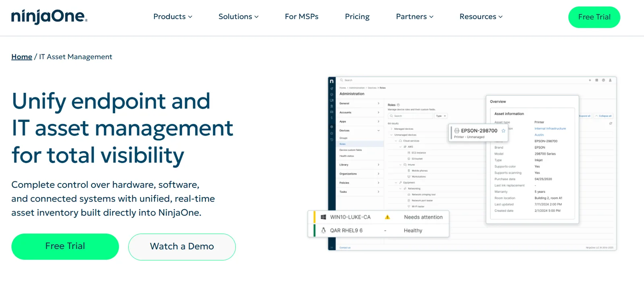
Task: Click the Search field under Roles
Action: (x=411, y=116)
